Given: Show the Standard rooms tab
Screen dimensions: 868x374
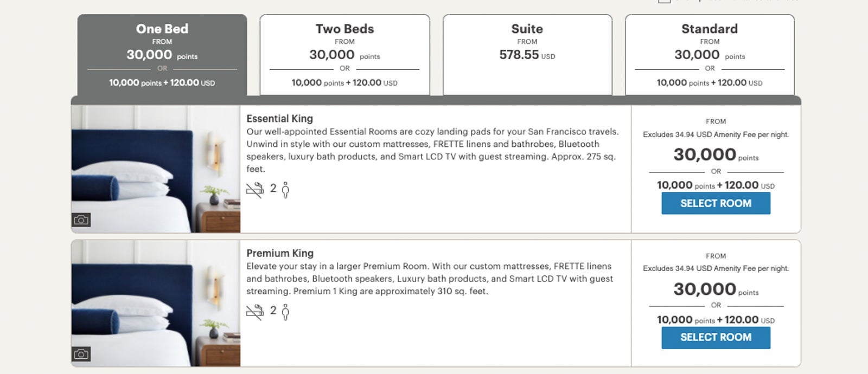Looking at the screenshot, I should pyautogui.click(x=710, y=55).
